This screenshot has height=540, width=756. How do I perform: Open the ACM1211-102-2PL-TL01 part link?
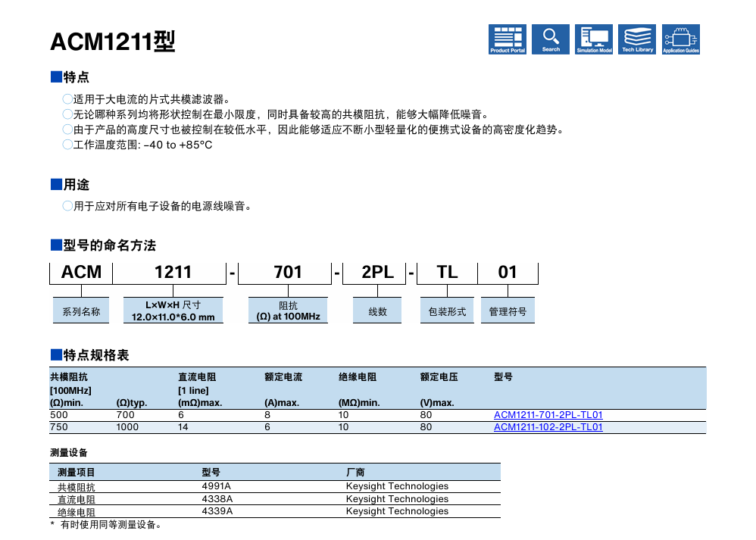point(548,426)
